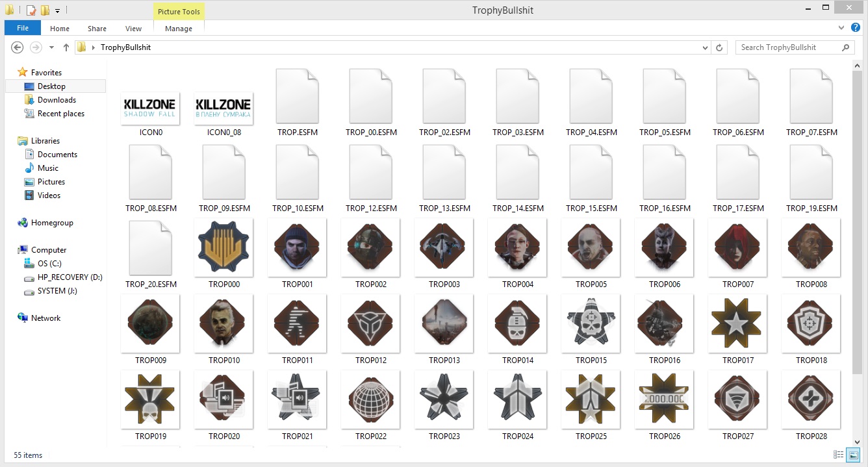Open the recent locations dropdown arrow
The image size is (868, 467).
[51, 47]
